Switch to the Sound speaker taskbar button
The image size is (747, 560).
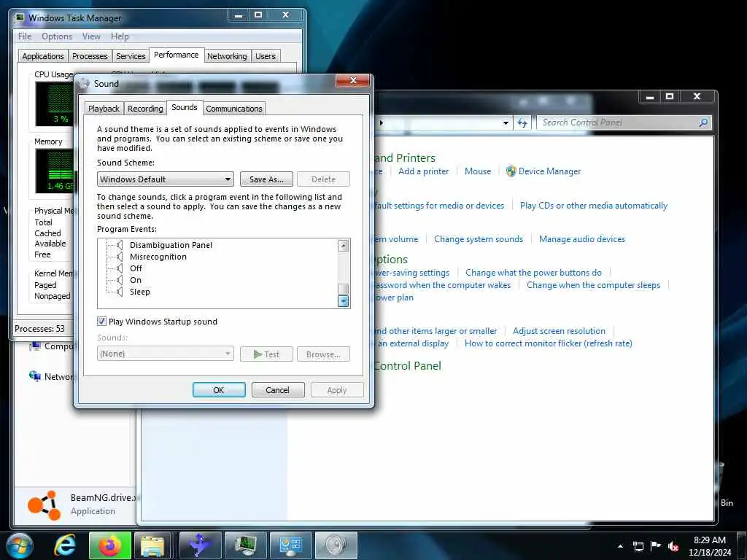336,545
